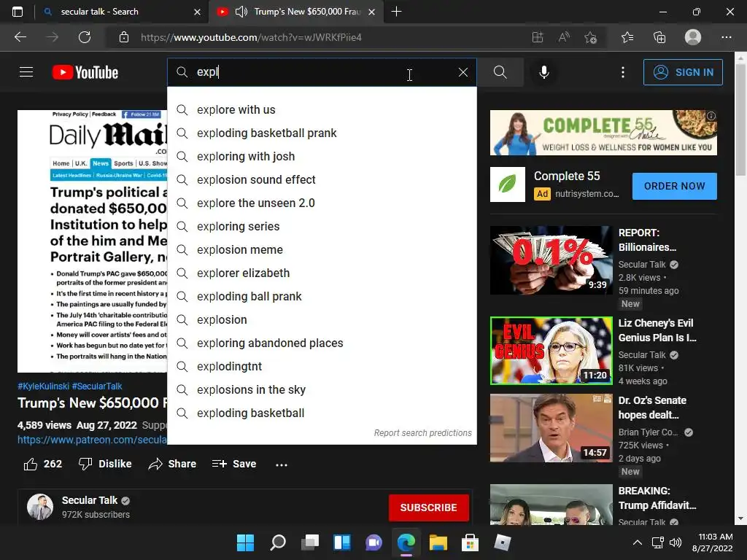The image size is (747, 560).
Task: Select suggestion 'explore with us'
Action: click(x=322, y=109)
